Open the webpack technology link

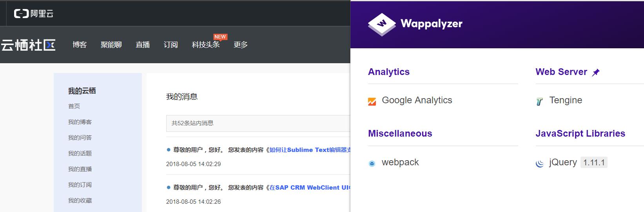click(400, 162)
